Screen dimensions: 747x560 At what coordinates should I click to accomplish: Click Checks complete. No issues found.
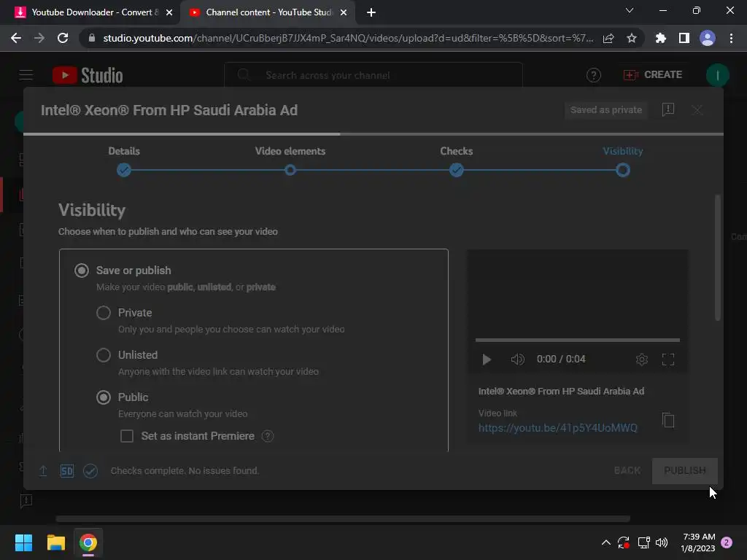pyautogui.click(x=185, y=471)
